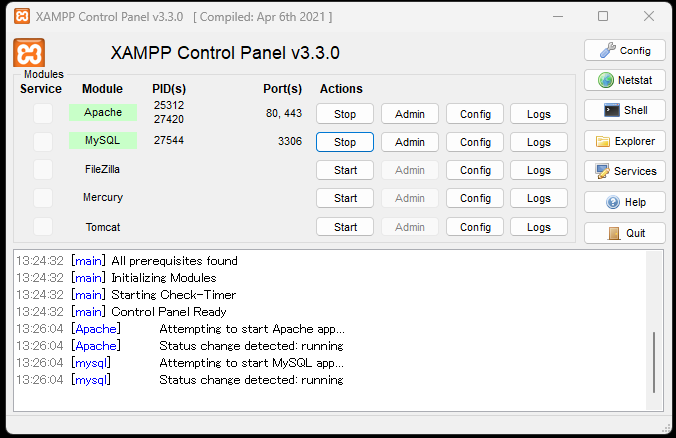This screenshot has width=676, height=438.
Task: Click the XAMPP logo icon in header
Action: 29,53
